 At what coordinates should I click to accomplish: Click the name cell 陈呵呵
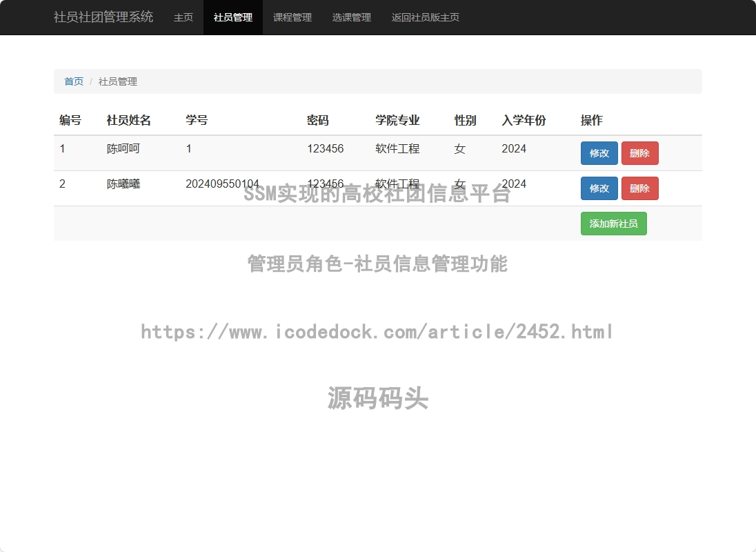click(x=123, y=148)
